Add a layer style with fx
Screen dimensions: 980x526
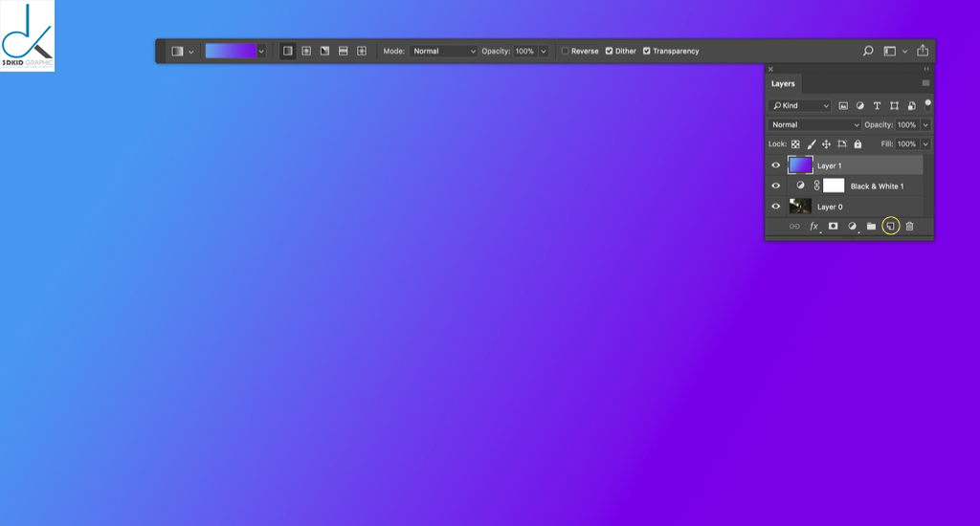(813, 227)
